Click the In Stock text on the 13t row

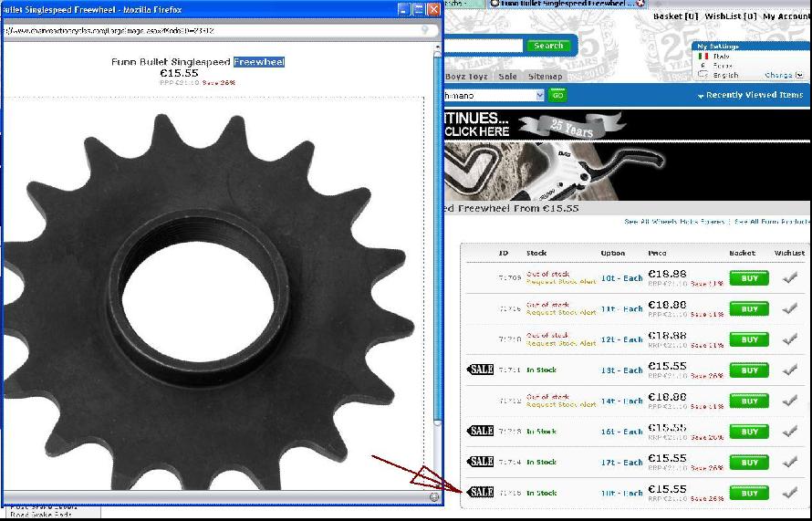(x=541, y=370)
